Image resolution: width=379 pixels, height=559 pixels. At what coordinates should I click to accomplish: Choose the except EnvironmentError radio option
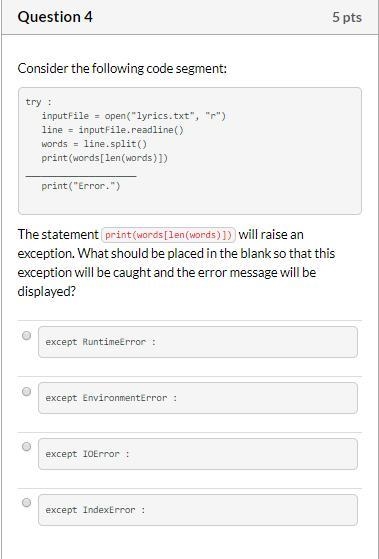(x=26, y=392)
